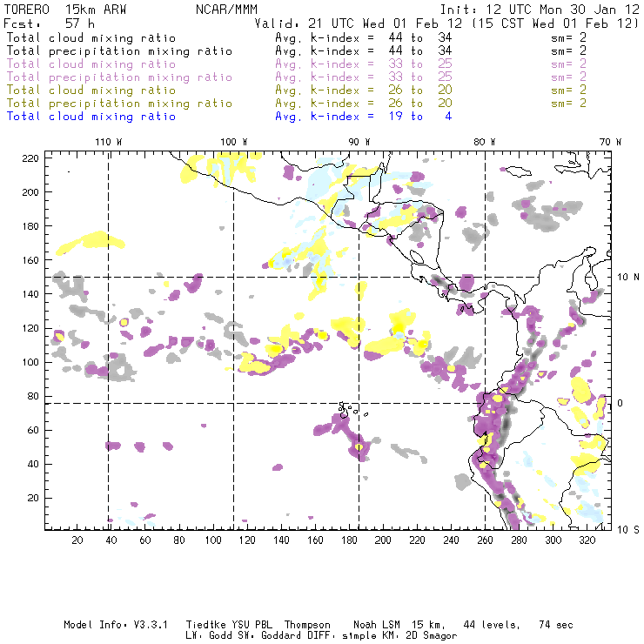Select 'Init: 12 UTC Mon 30 Jan 12' text
Viewport: 644px width, 644px height.
540,10
